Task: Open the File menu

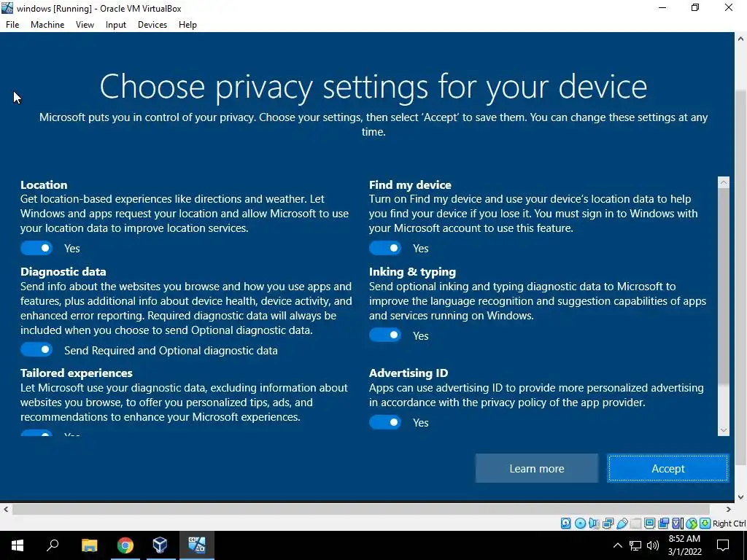Action: click(x=12, y=25)
